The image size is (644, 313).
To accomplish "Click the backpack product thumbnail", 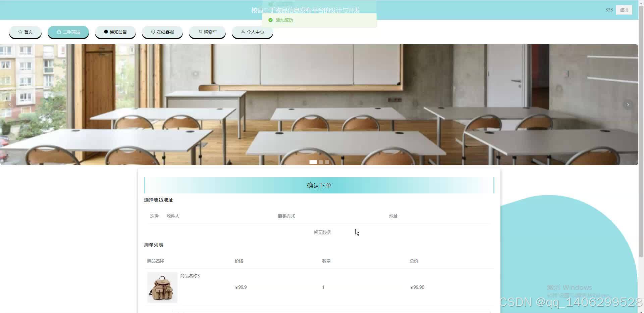I will (x=162, y=287).
